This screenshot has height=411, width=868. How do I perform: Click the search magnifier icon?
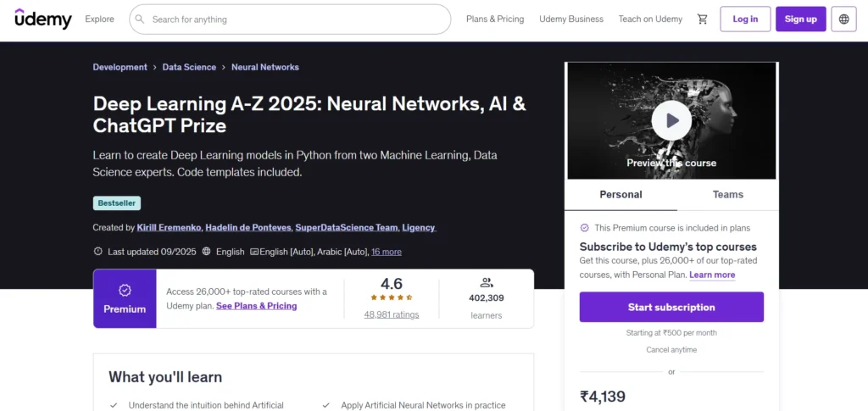(x=141, y=19)
